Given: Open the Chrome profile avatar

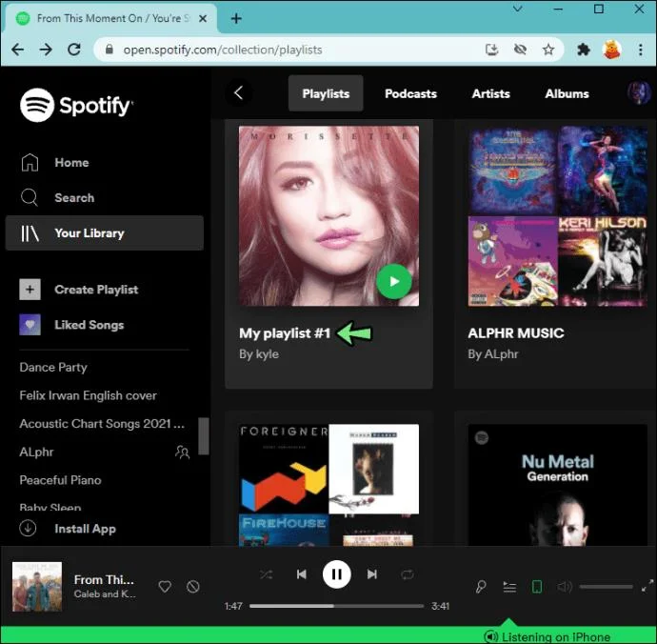Looking at the screenshot, I should 611,50.
